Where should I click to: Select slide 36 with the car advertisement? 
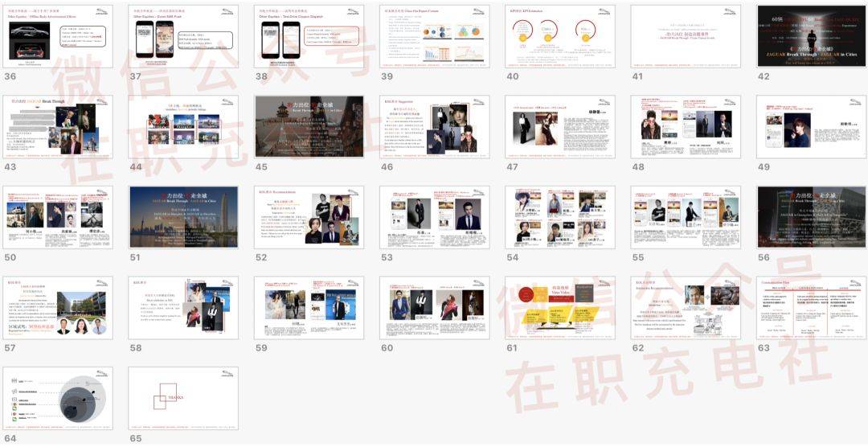(x=58, y=36)
